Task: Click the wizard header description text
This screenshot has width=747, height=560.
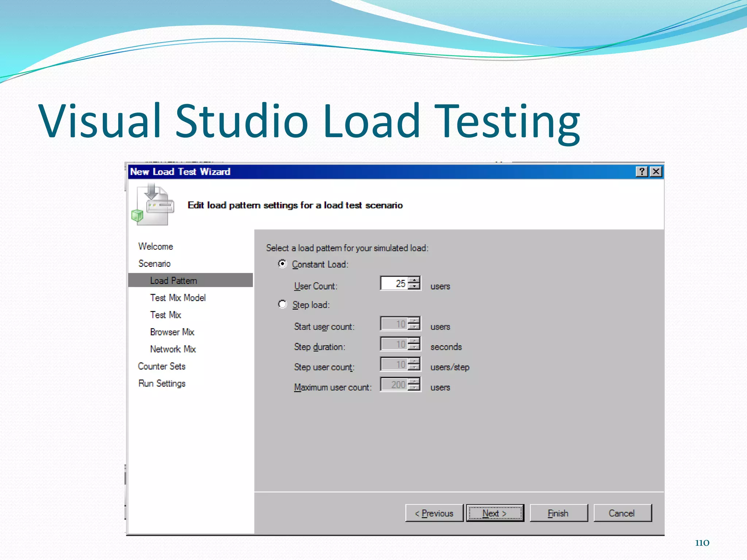Action: 295,205
